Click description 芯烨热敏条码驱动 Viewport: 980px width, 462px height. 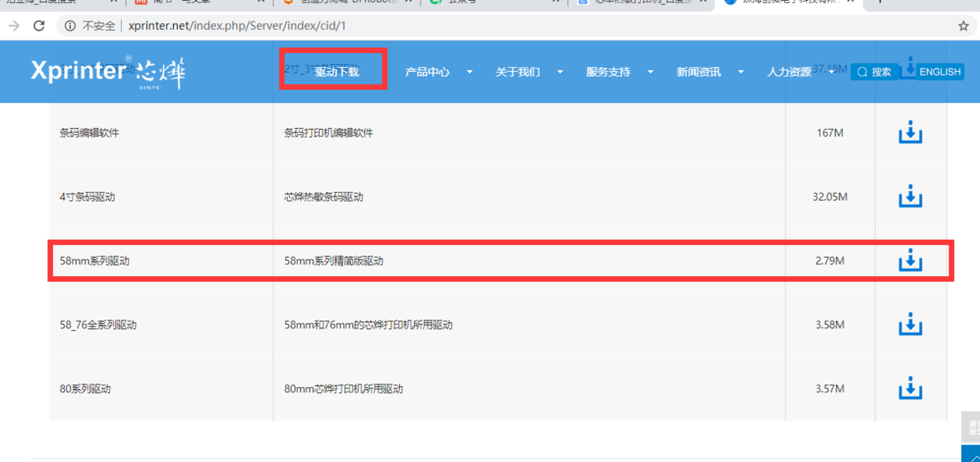coord(323,197)
